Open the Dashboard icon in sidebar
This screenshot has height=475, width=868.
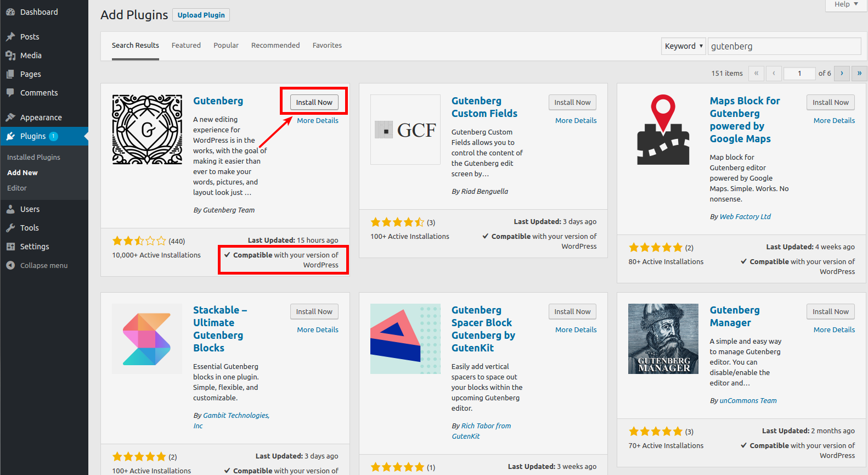coord(10,12)
